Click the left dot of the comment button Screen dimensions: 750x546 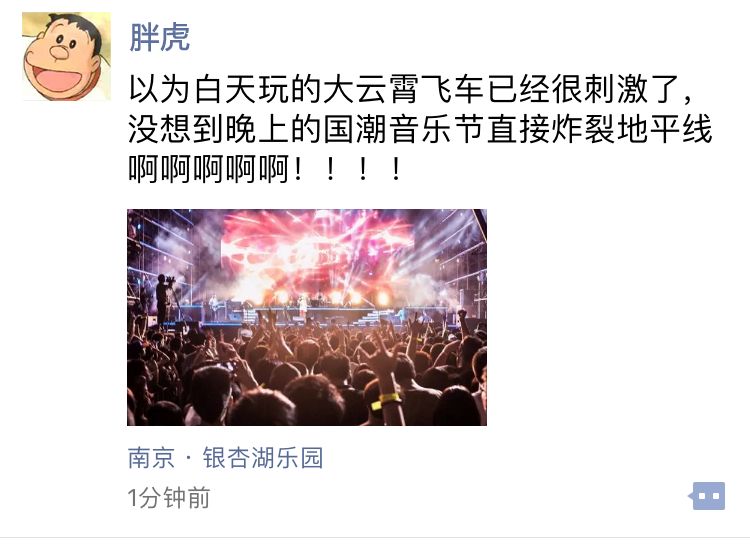pyautogui.click(x=701, y=496)
